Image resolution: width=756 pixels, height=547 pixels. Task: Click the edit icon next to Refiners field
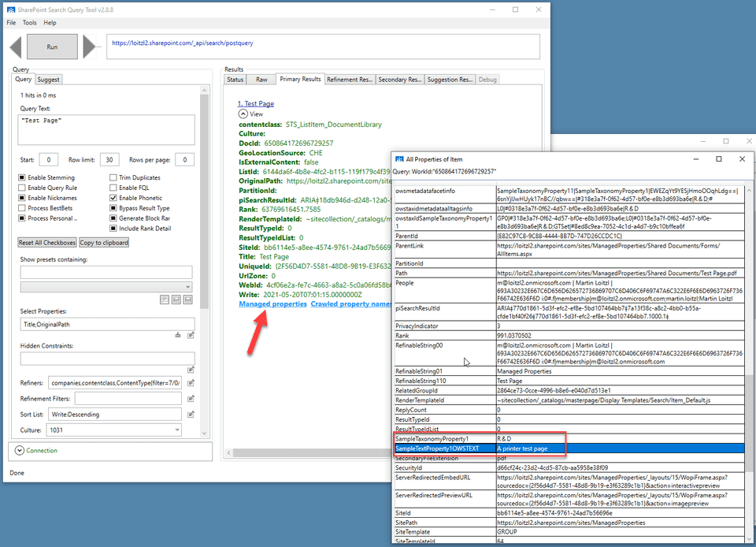(191, 382)
